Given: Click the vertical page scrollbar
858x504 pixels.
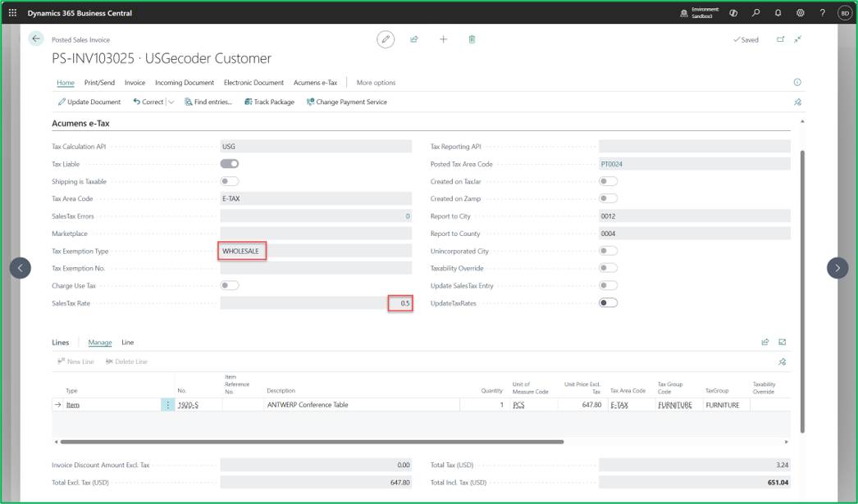Looking at the screenshot, I should [x=803, y=292].
